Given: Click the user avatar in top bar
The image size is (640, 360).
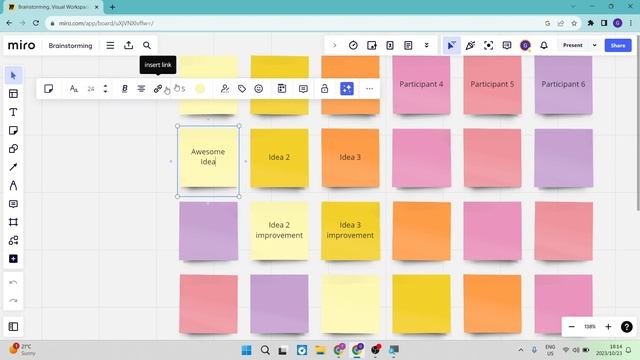Looking at the screenshot, I should tap(525, 45).
